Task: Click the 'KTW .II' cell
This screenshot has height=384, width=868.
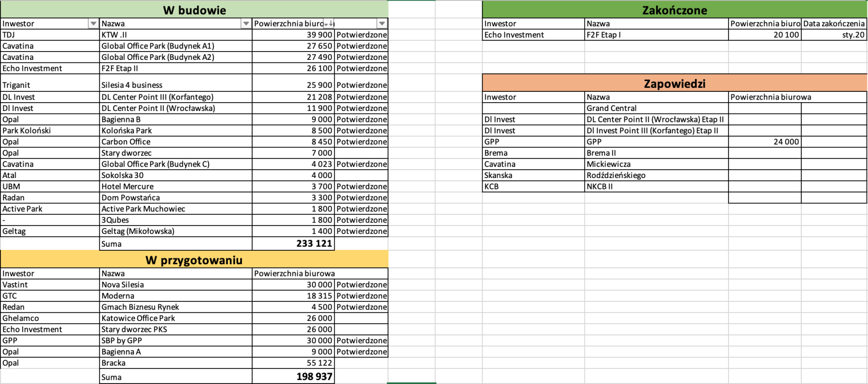Action: 176,35
